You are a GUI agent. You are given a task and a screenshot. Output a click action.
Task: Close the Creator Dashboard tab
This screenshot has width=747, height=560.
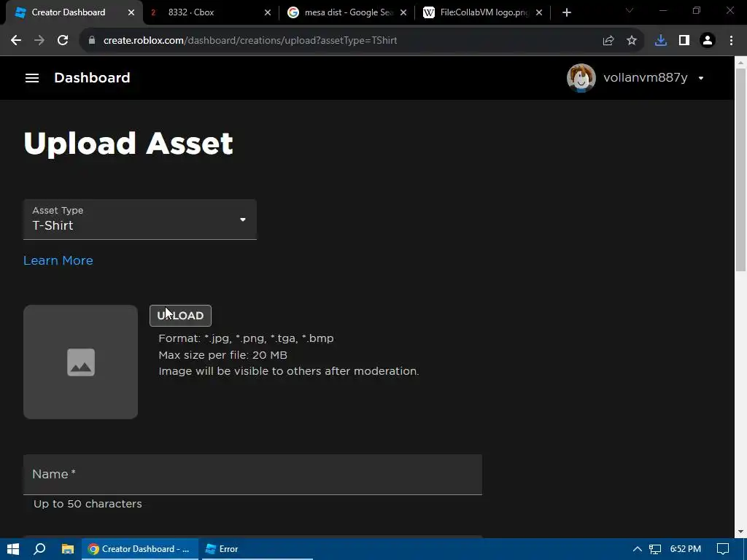tap(131, 12)
